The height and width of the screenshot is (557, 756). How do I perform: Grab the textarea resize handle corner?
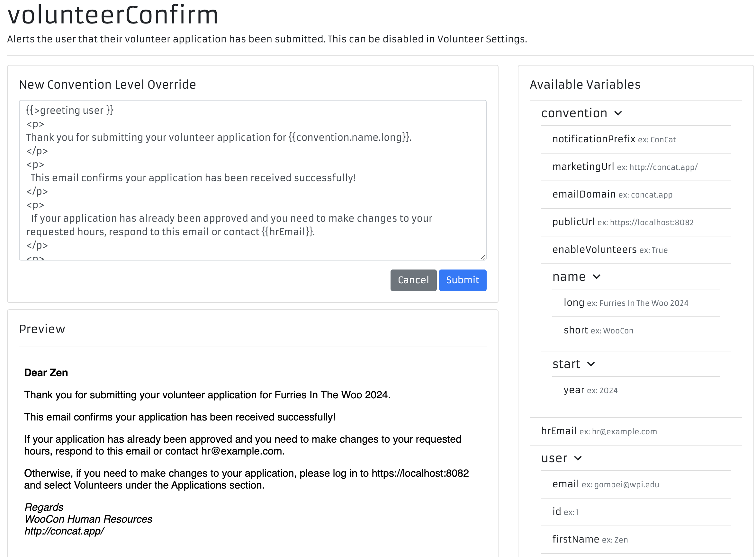pos(483,257)
